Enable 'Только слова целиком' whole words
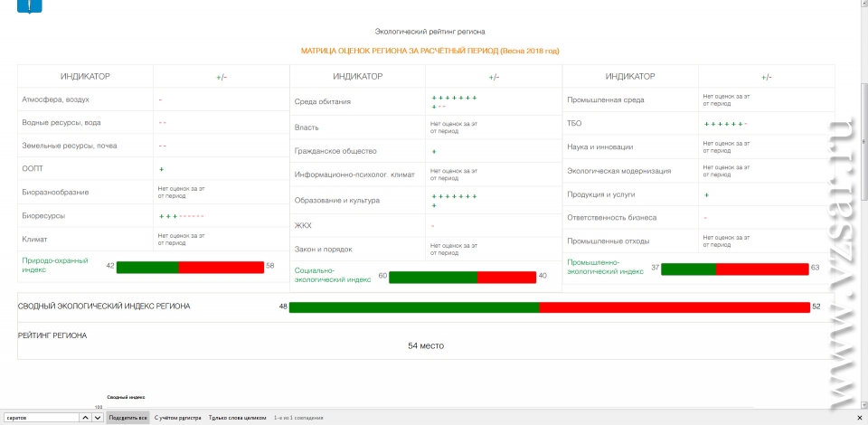The width and height of the screenshot is (868, 425). pyautogui.click(x=238, y=418)
